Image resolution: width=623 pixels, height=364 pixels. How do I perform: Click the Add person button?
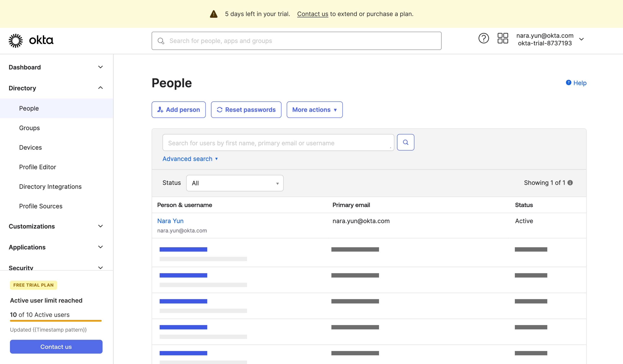tap(178, 110)
